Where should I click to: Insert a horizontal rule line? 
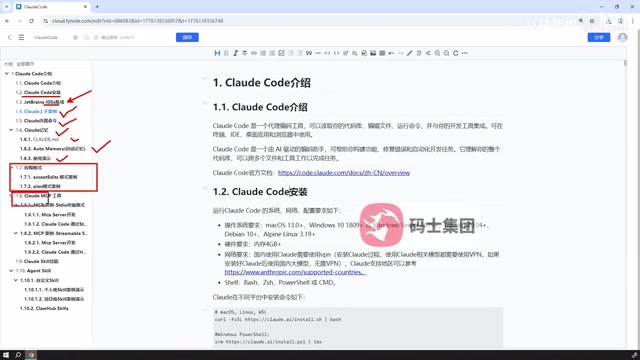(318, 53)
